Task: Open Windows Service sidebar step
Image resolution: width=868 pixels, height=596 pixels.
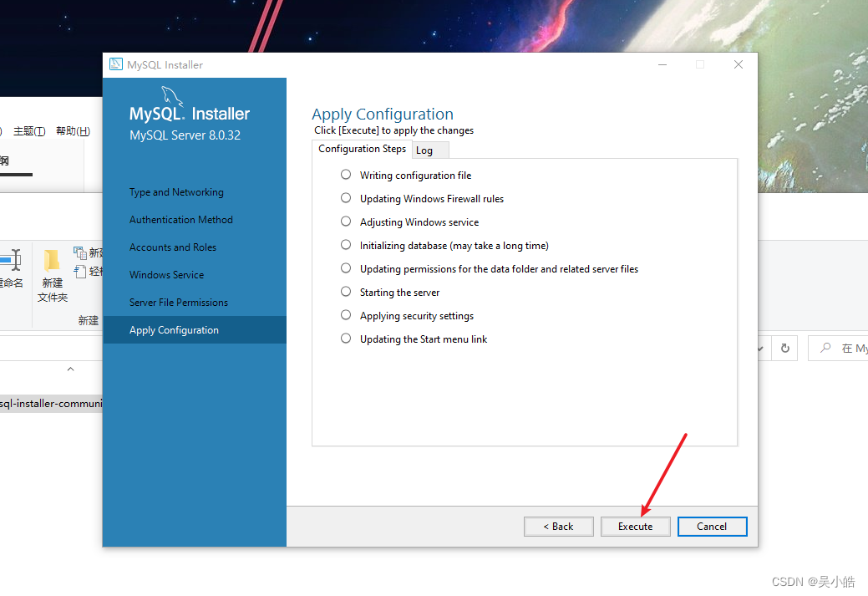Action: (x=166, y=275)
